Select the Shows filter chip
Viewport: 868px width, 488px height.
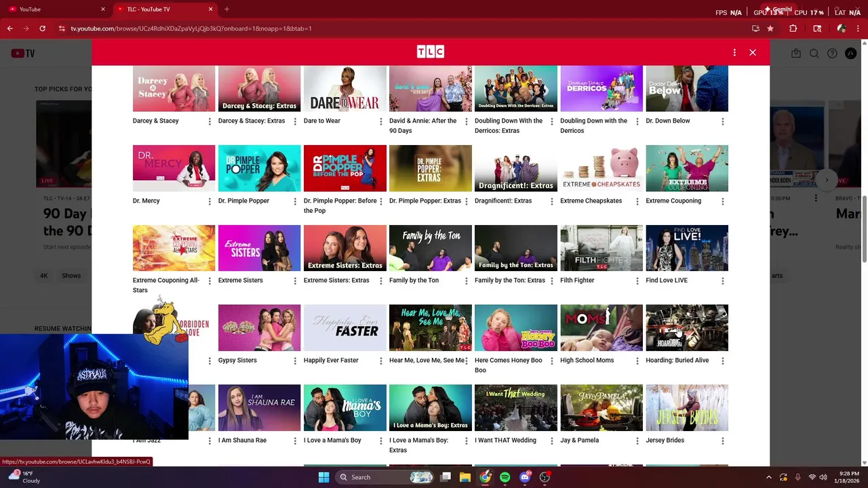[x=71, y=276]
